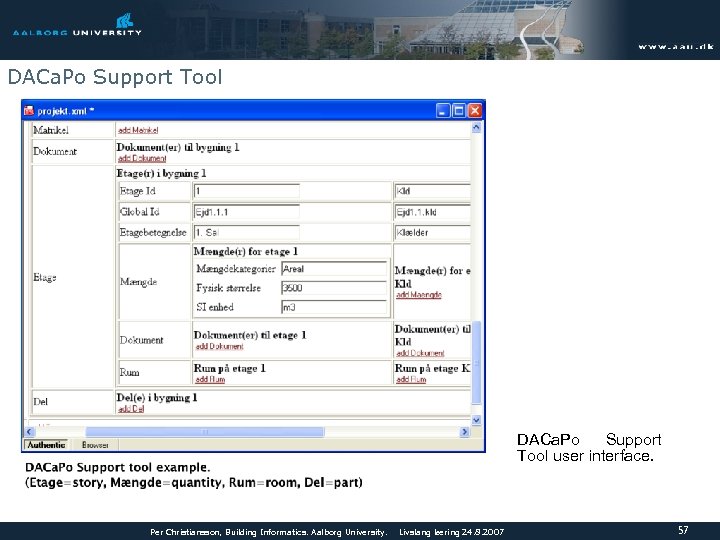720x540 pixels.
Task: Click heading Etage(r) i bygning 1
Action: click(x=161, y=173)
